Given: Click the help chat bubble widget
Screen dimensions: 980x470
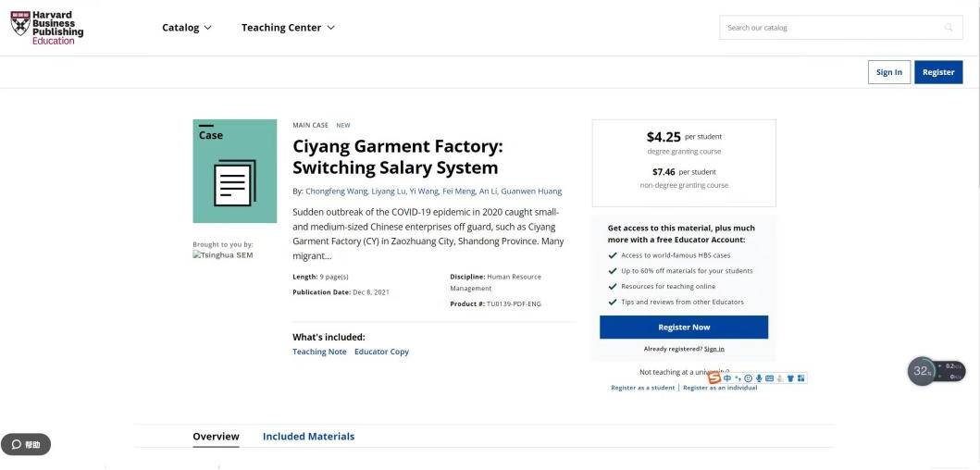Looking at the screenshot, I should (x=26, y=445).
